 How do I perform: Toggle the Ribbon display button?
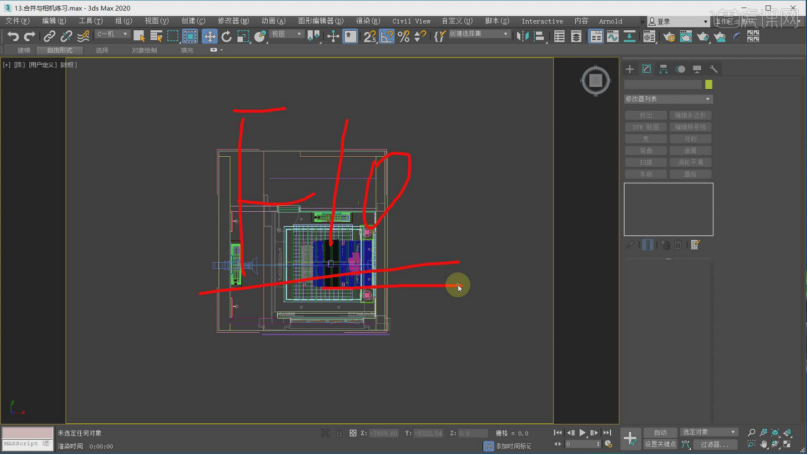[596, 36]
